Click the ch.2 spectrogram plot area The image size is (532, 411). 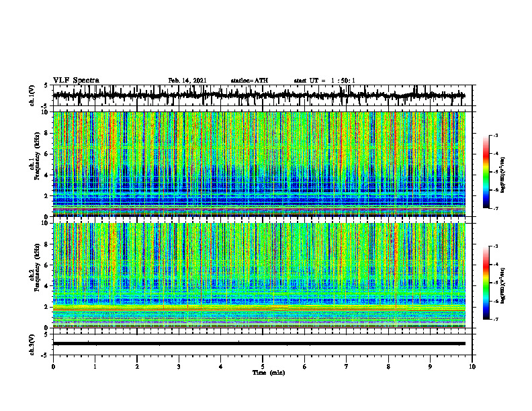click(x=259, y=275)
